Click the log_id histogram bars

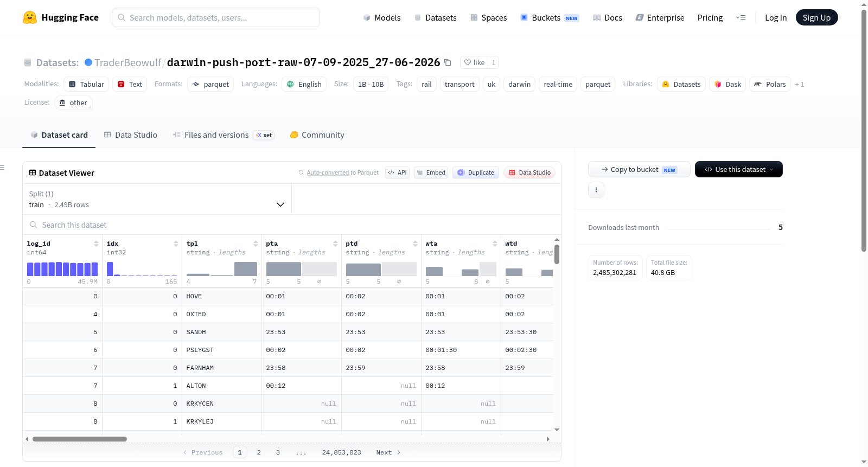[62, 269]
